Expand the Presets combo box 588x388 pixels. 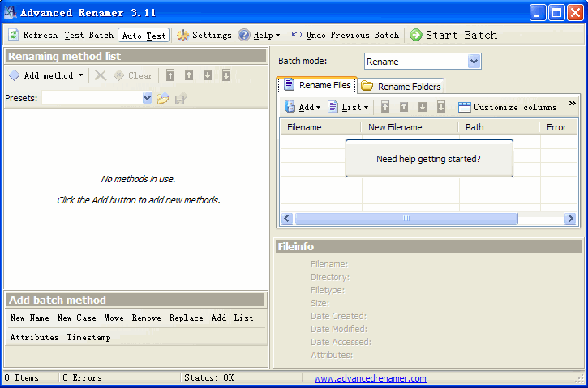click(x=147, y=98)
